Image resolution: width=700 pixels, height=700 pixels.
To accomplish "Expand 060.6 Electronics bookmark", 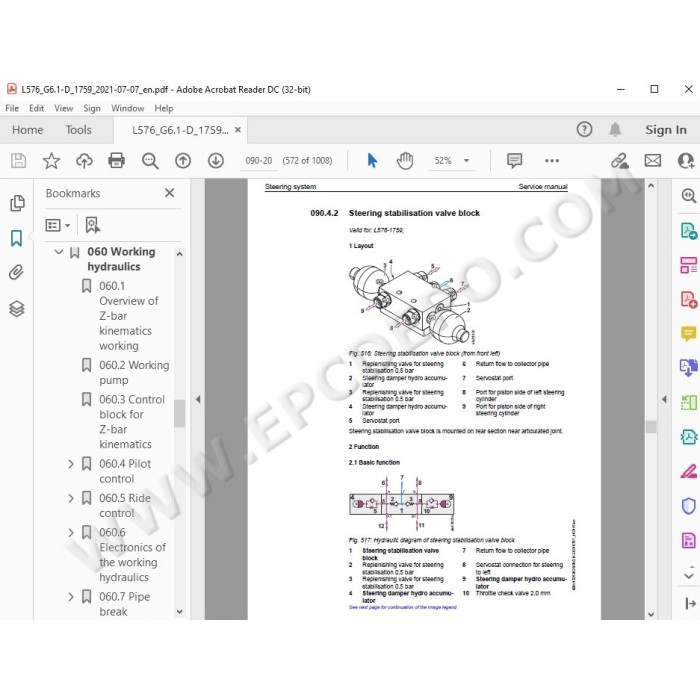I will point(71,533).
